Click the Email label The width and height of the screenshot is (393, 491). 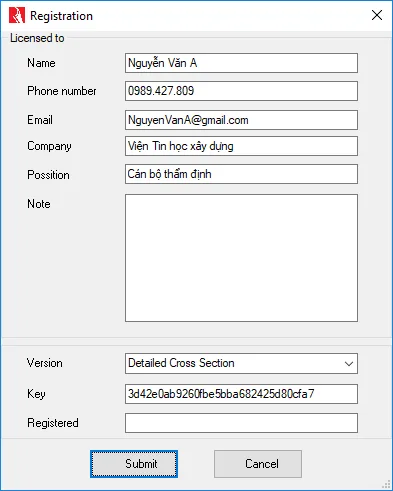(40, 120)
